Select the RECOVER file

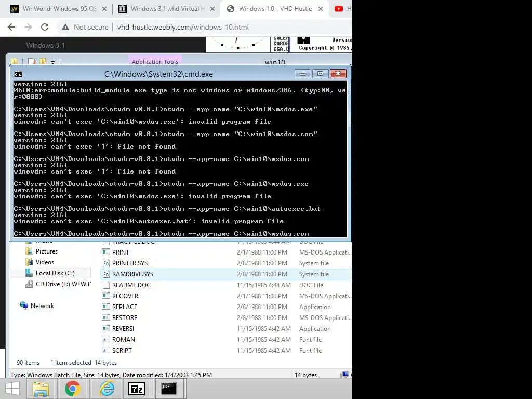(125, 296)
